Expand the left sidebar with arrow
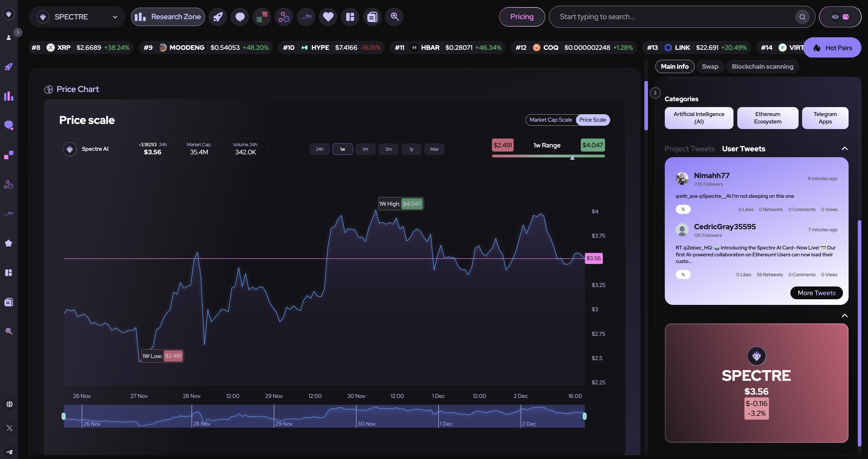Screen dimensions: 868x459 pyautogui.click(x=18, y=32)
